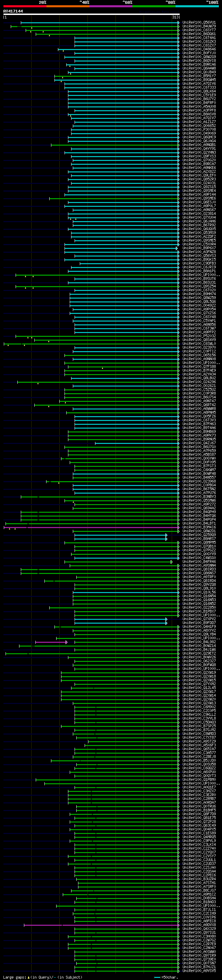
Task: Click the UniRef100_Q7XPV2 hit label
Action: 199,619
